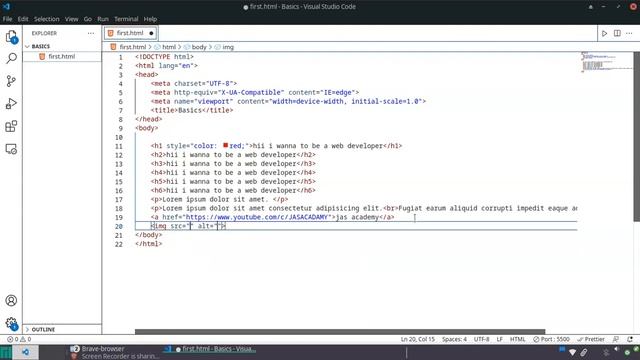Open editor More Actions ellipsis
Viewport: 640px width, 360px height.
coord(629,33)
